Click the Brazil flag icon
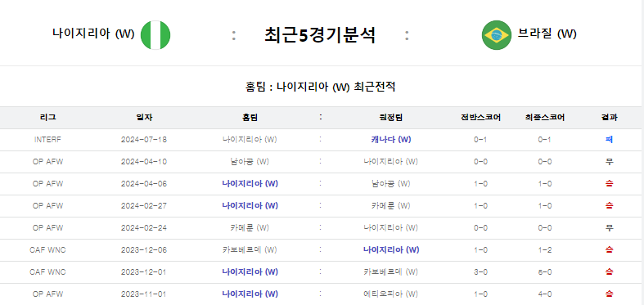This screenshot has width=644, height=305. pyautogui.click(x=497, y=35)
